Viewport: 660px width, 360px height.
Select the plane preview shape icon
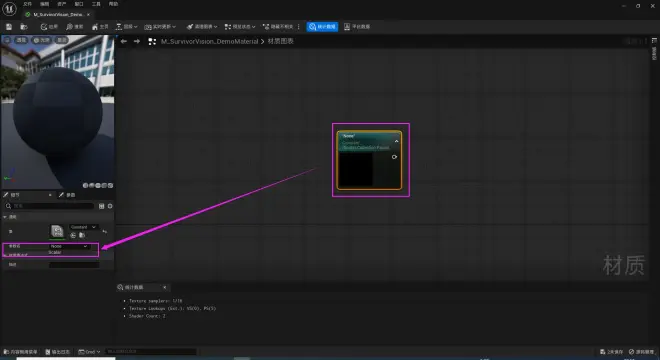pos(98,185)
